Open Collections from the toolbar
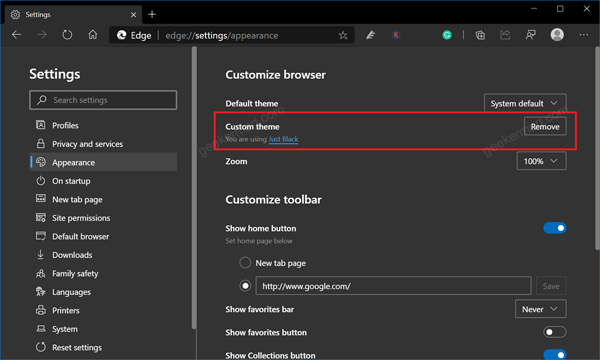This screenshot has height=360, width=600. [x=480, y=35]
